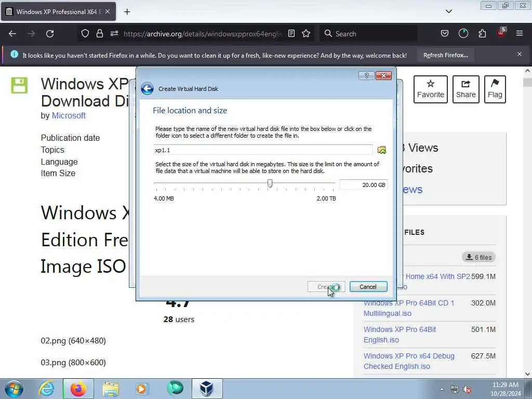The height and width of the screenshot is (399, 532).
Task: Select the Windows XP Professional X64 tab
Action: click(58, 11)
